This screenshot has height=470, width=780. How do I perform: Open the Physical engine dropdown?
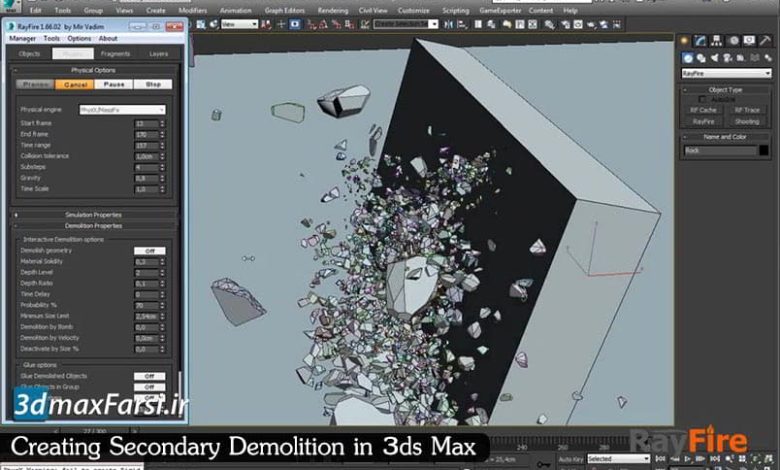pyautogui.click(x=122, y=109)
